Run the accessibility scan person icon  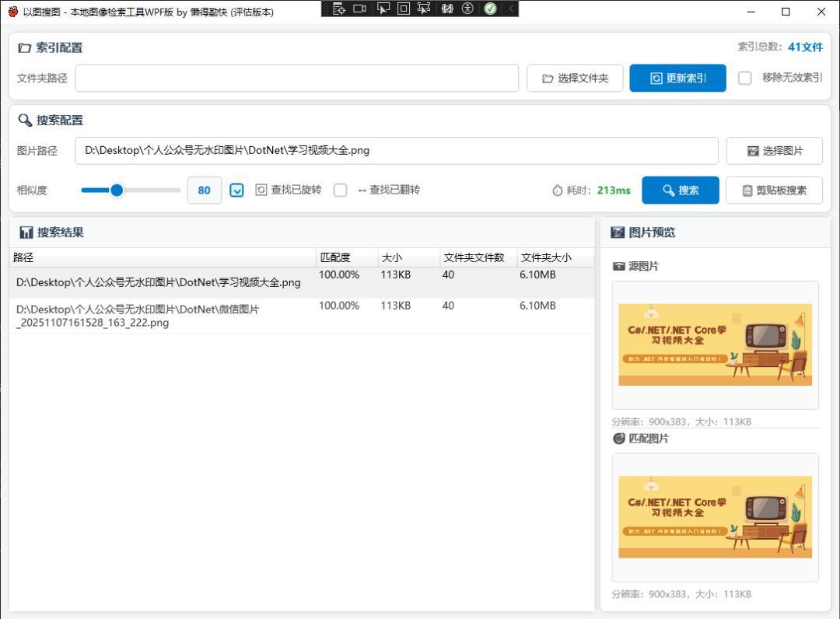[467, 9]
